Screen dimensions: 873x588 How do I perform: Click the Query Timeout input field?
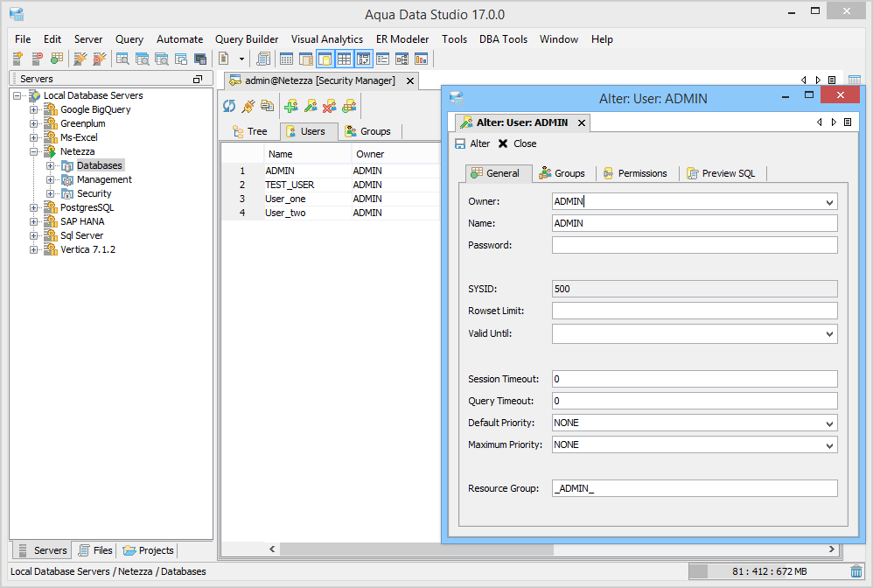click(695, 401)
